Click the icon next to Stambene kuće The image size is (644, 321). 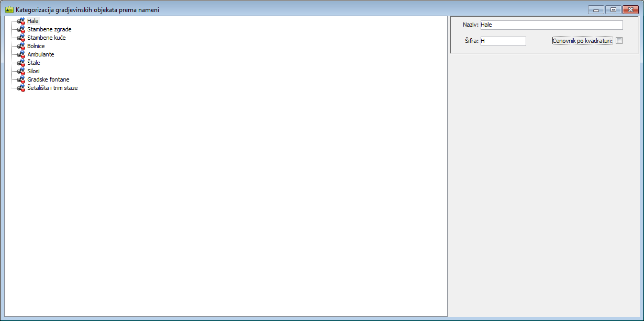pos(21,38)
